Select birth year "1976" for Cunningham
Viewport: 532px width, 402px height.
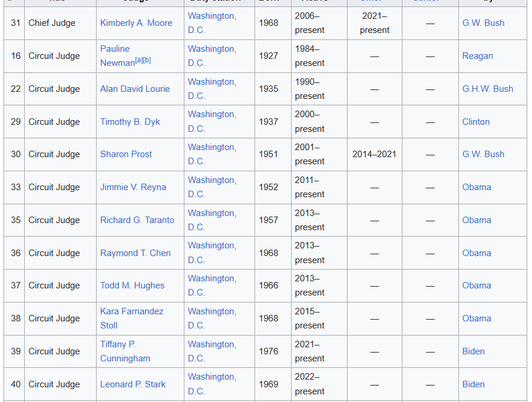(x=269, y=351)
